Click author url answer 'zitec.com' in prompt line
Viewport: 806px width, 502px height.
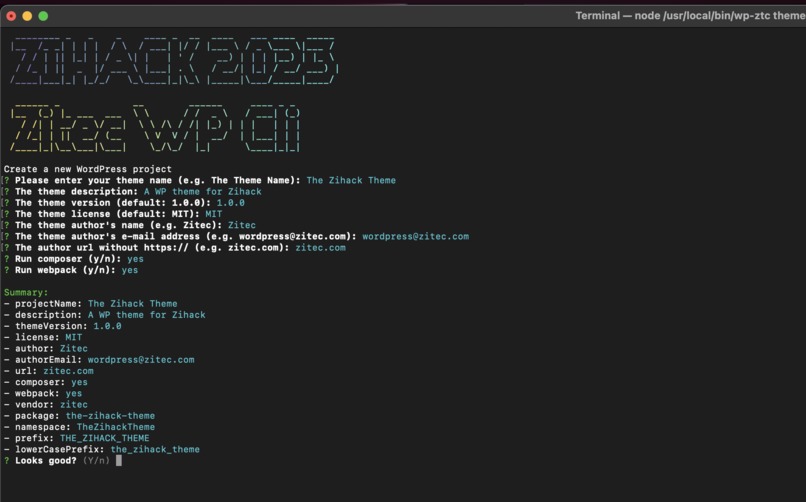(320, 248)
